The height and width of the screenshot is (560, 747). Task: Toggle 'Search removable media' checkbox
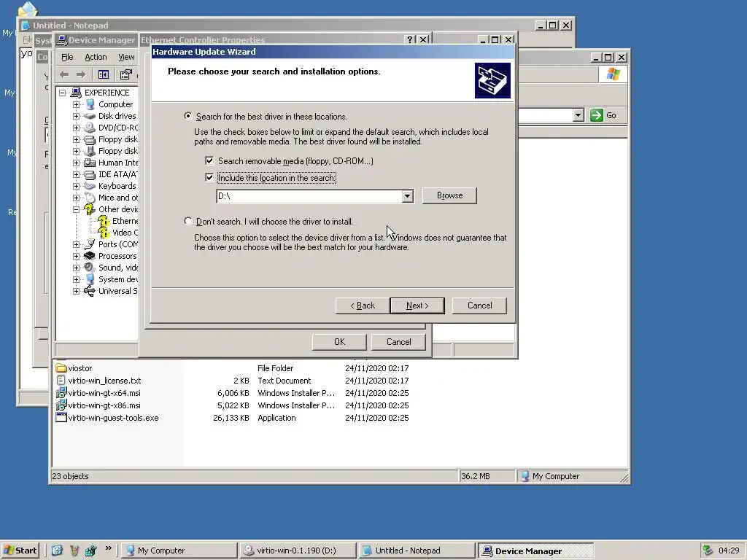pos(209,161)
